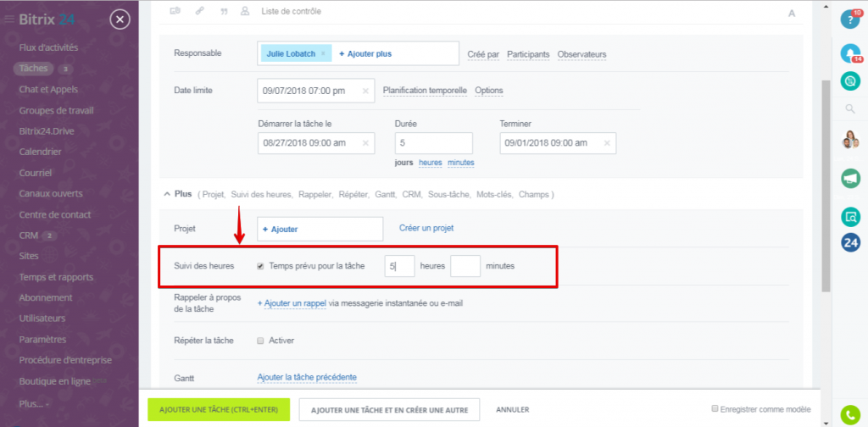Screen dimensions: 868x427
Task: Open Bitrix24.Drive in sidebar
Action: (47, 131)
